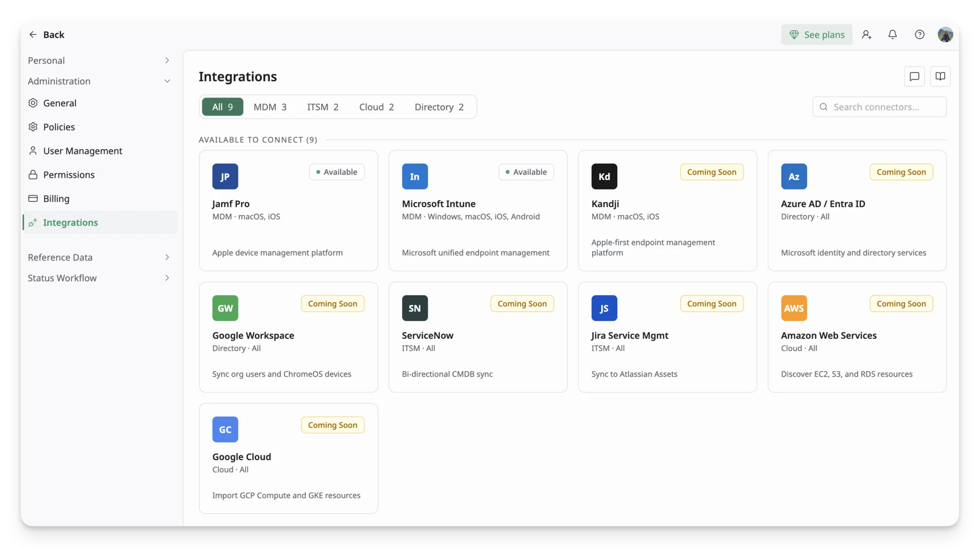Focus the Search connectors field
980x547 pixels.
tap(879, 107)
